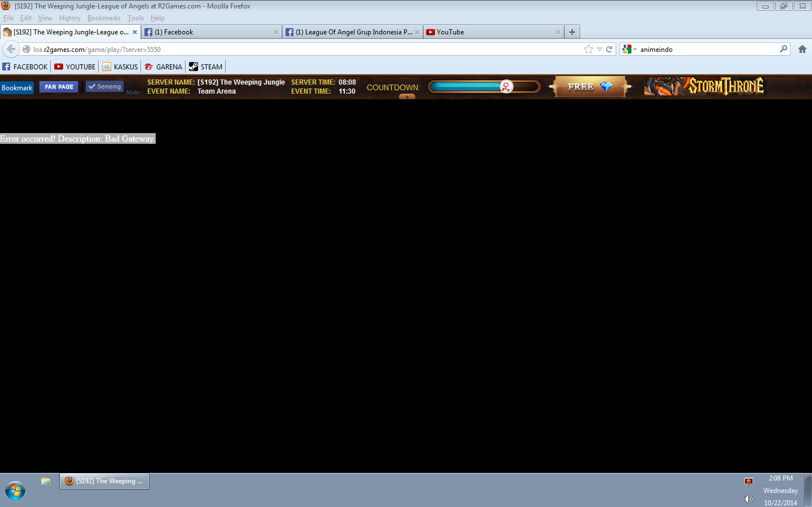Image resolution: width=812 pixels, height=507 pixels.
Task: Open the Windows Start menu
Action: 15,490
